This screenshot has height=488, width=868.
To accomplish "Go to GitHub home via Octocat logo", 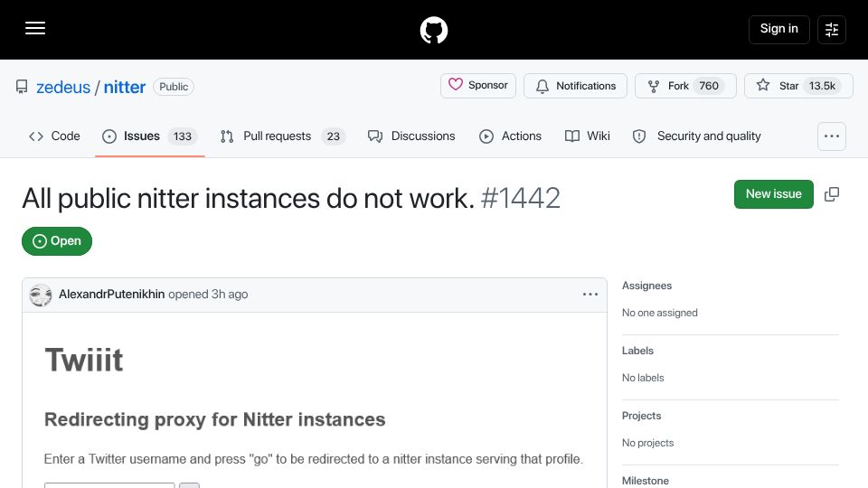I will click(433, 30).
